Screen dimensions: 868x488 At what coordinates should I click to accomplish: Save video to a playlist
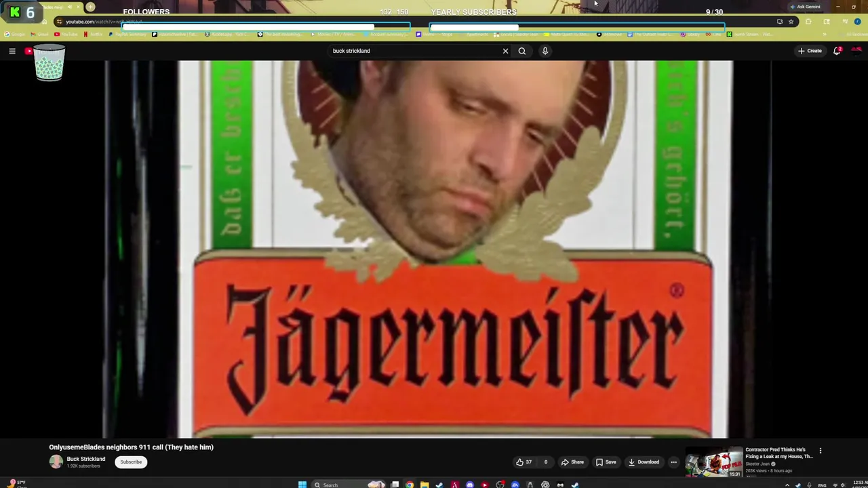pos(606,462)
